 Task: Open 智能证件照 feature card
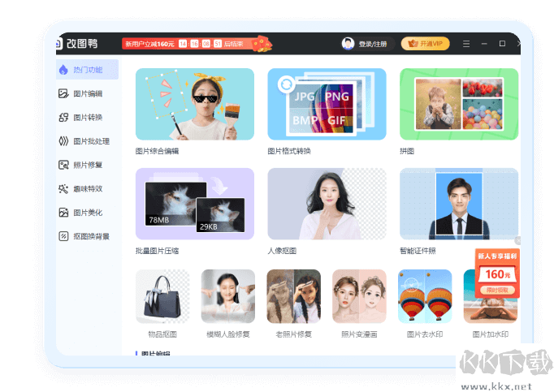(459, 204)
